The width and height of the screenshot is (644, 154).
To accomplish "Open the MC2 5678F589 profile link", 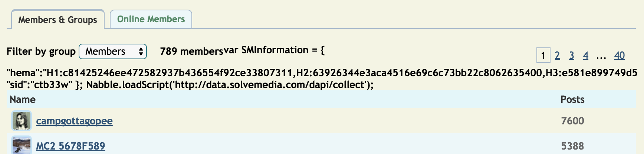I will (70, 146).
